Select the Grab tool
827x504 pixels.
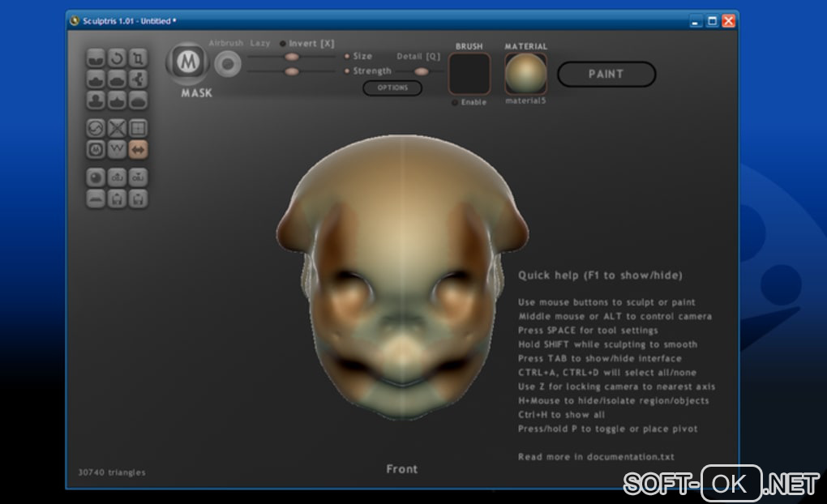coord(138,79)
